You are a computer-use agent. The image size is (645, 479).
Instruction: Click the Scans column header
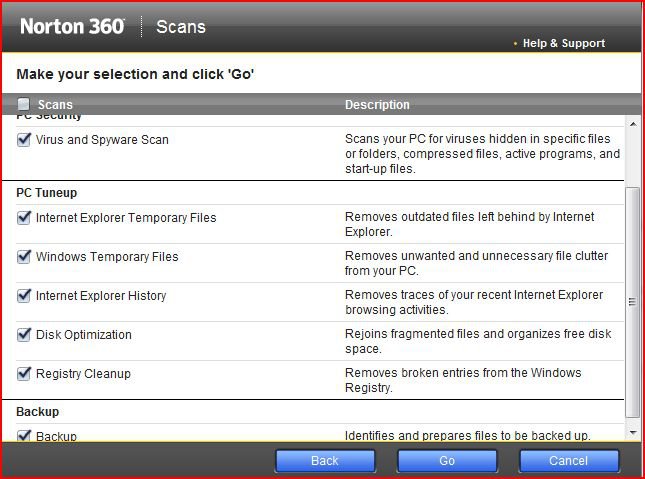55,105
